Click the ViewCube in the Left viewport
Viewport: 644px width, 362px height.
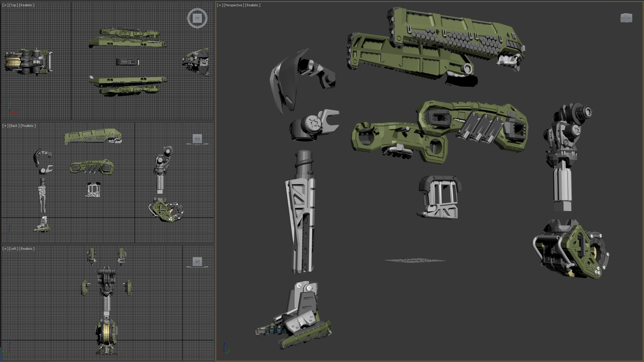197,261
